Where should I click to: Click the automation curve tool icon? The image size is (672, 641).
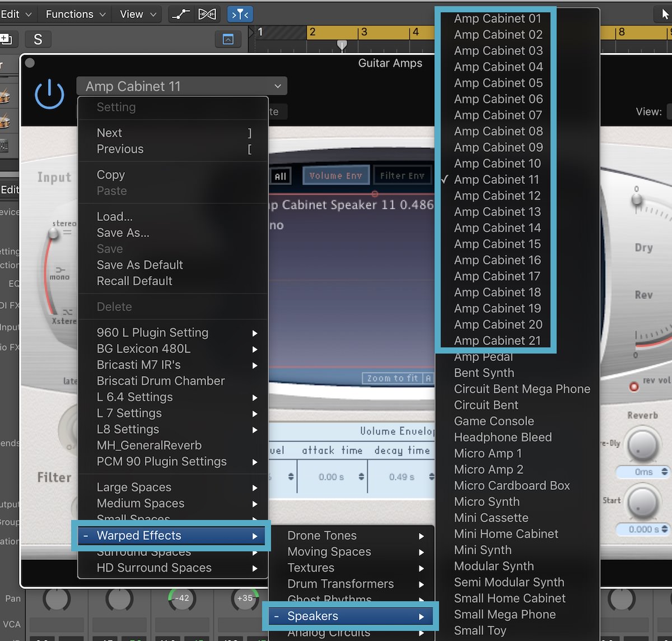click(x=181, y=14)
